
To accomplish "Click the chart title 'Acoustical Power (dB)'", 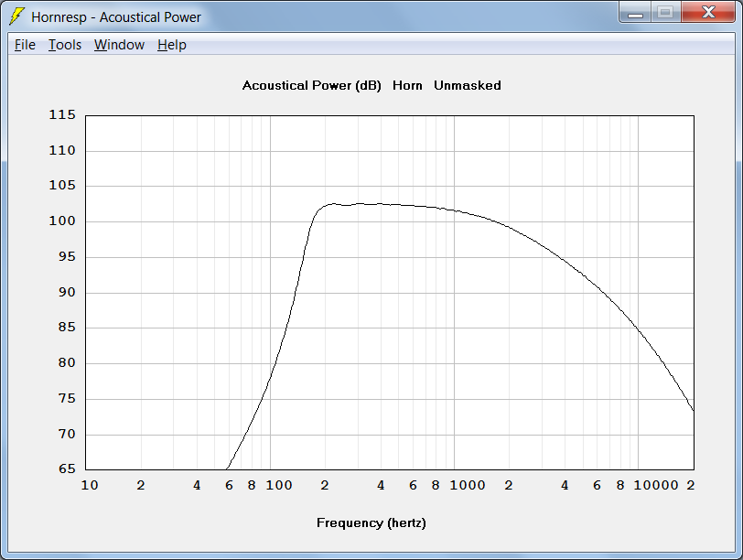I will click(312, 86).
